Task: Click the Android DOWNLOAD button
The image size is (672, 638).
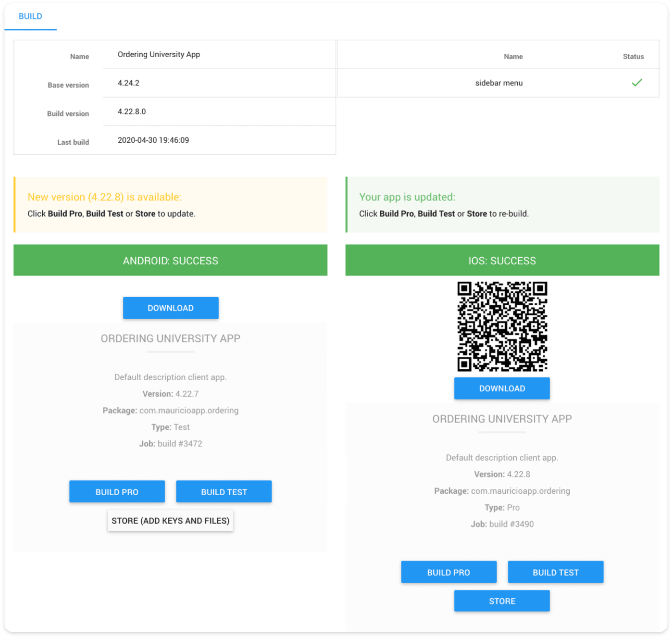Action: 171,308
